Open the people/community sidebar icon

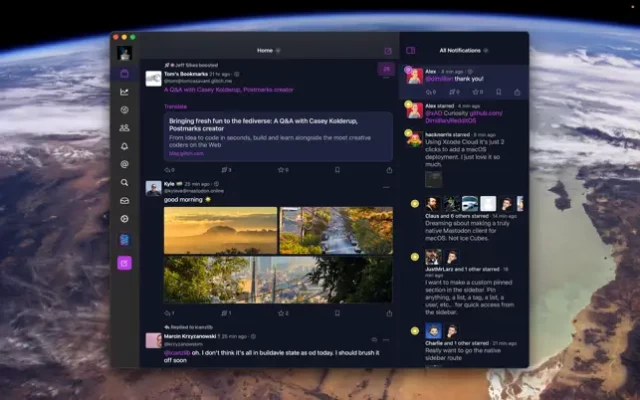(124, 128)
